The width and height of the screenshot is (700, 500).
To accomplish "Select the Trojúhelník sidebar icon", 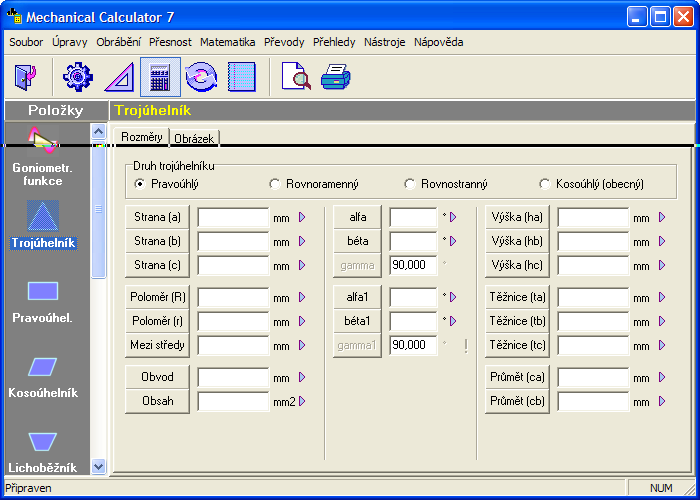I will pos(43,216).
